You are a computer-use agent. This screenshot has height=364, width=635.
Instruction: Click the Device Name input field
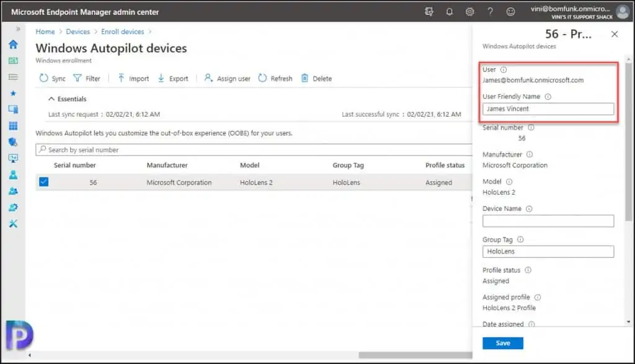pos(548,221)
